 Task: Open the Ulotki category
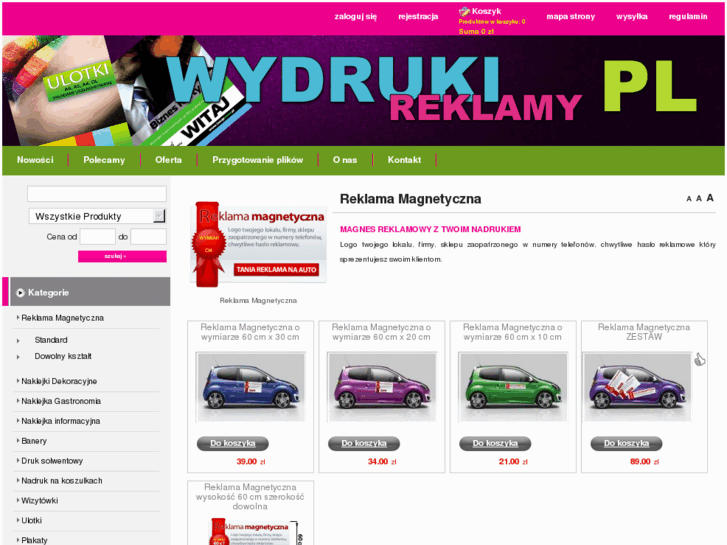[x=32, y=521]
